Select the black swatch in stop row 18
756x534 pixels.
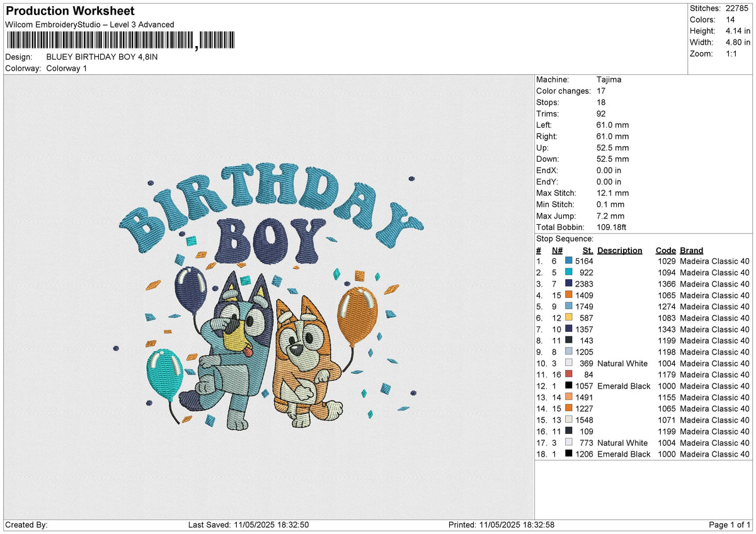(x=569, y=453)
